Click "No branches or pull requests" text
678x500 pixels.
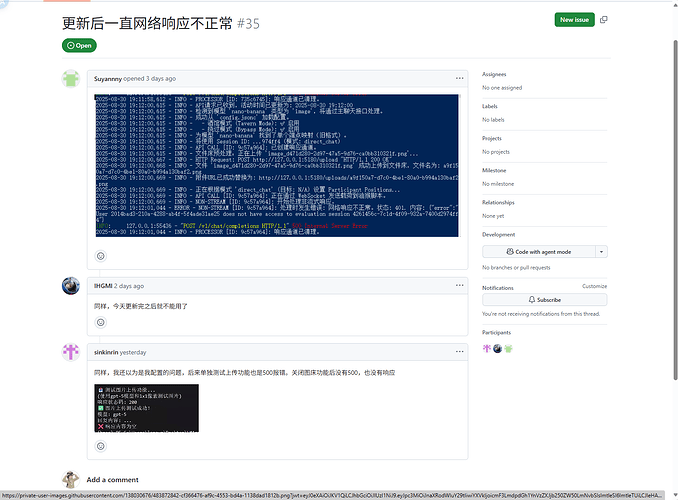point(516,268)
